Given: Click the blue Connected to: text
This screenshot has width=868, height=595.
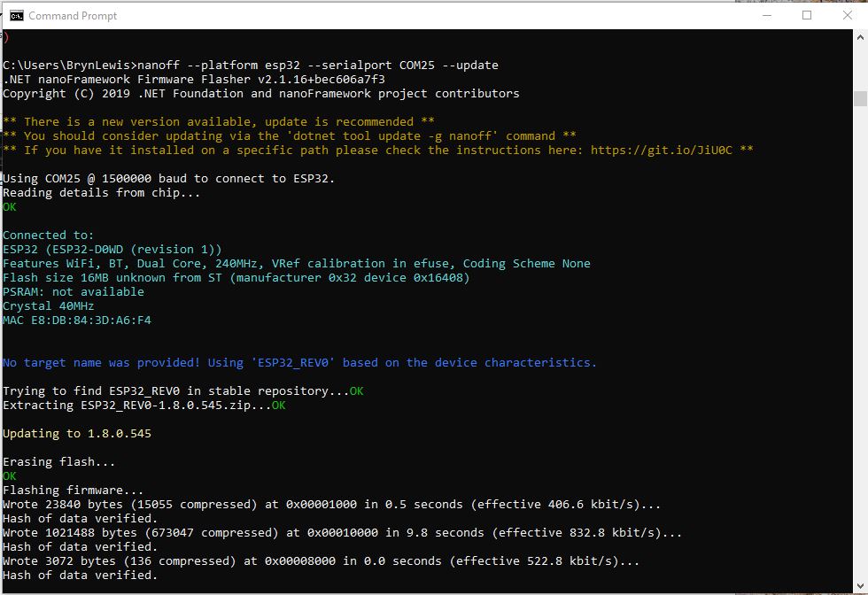Looking at the screenshot, I should (48, 235).
